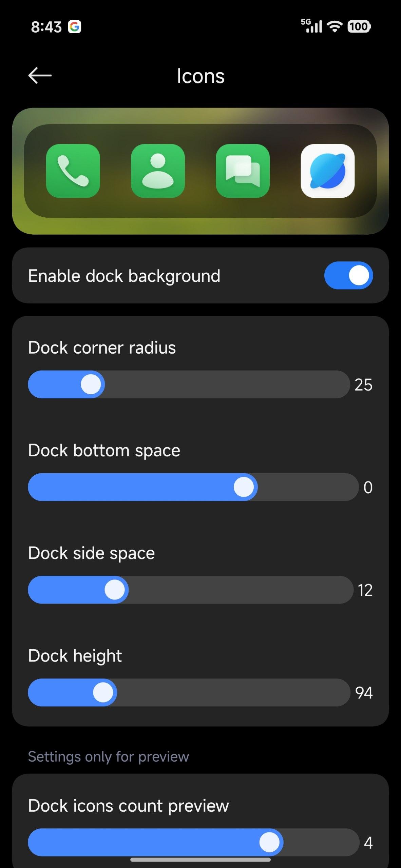Viewport: 401px width, 868px height.
Task: Tap the Dock corner radius value 25
Action: tap(363, 385)
